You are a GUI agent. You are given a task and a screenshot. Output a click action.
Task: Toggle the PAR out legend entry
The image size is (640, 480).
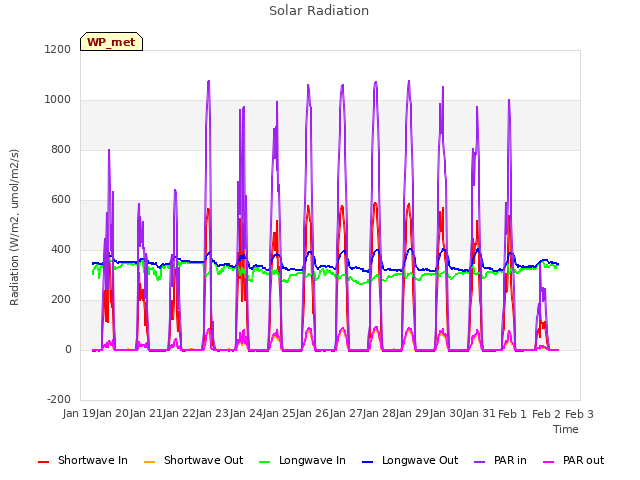[x=573, y=460]
